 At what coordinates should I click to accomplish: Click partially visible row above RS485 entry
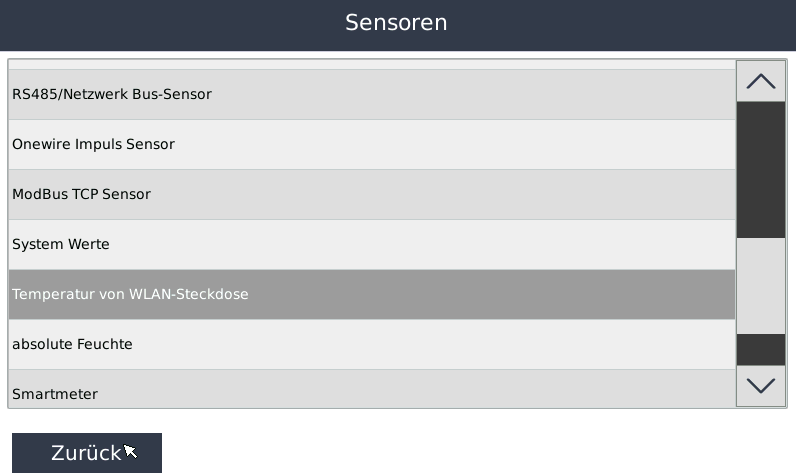pyautogui.click(x=371, y=64)
